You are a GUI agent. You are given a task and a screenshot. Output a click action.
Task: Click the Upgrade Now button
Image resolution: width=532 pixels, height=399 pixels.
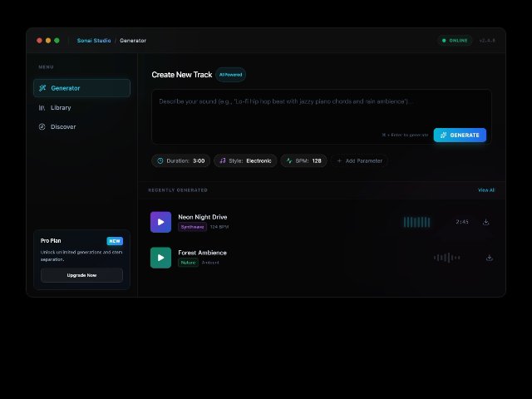(x=81, y=275)
